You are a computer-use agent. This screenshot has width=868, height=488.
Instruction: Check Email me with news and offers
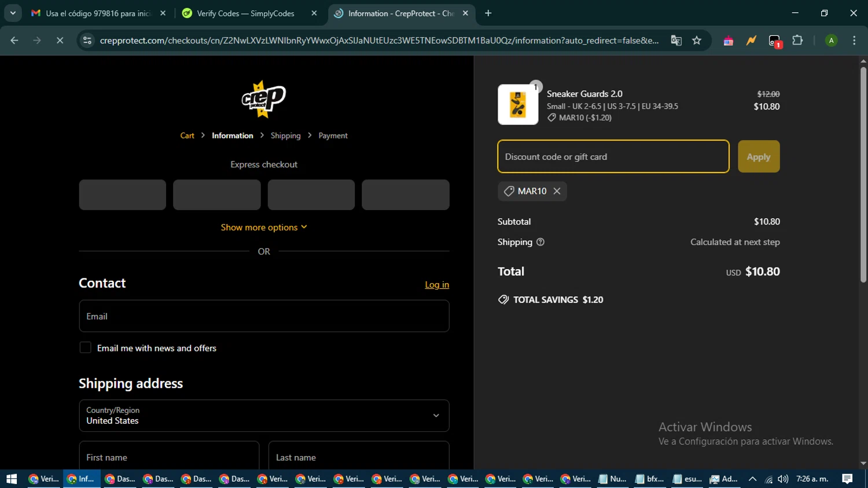(x=85, y=348)
